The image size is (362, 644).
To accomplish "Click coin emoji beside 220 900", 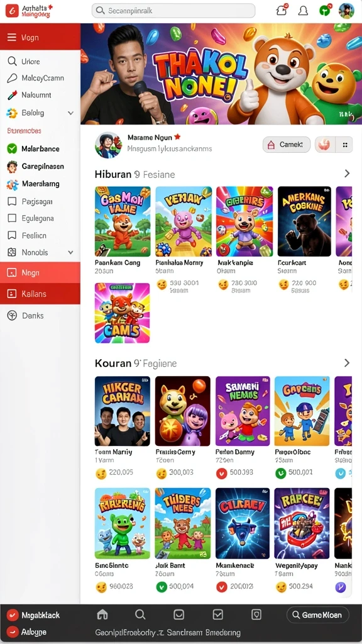I will click(283, 285).
